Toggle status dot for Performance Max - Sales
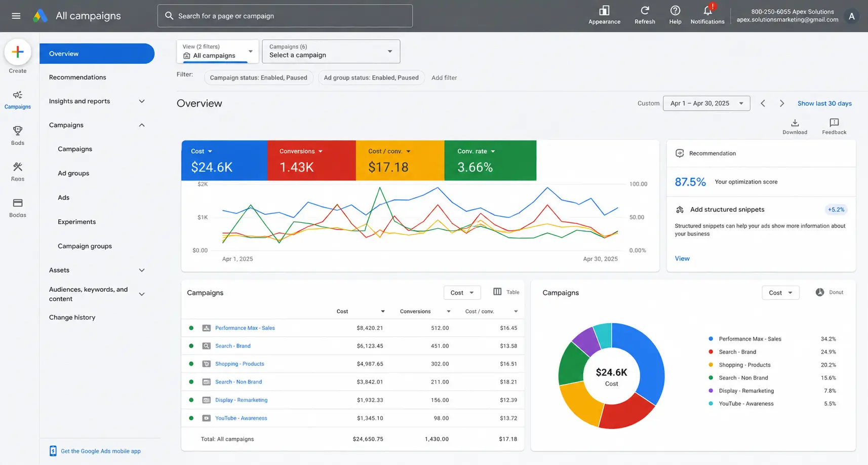 pos(191,328)
